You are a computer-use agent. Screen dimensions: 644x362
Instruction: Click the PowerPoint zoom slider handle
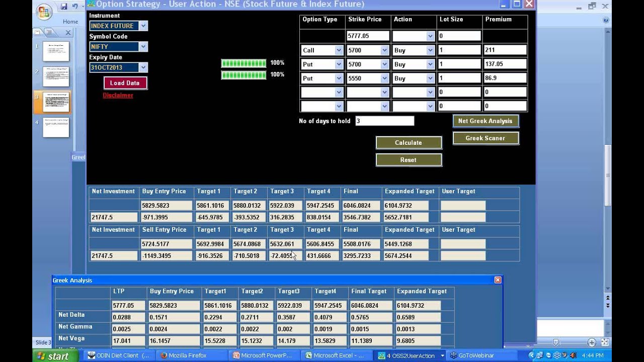click(x=556, y=342)
